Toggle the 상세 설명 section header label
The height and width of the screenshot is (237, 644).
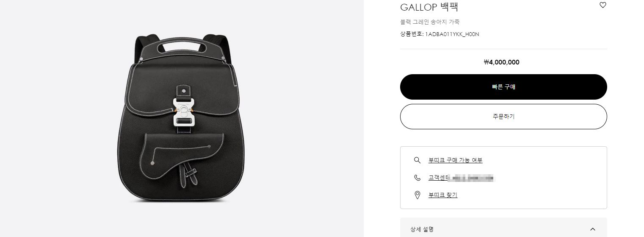[x=422, y=229]
